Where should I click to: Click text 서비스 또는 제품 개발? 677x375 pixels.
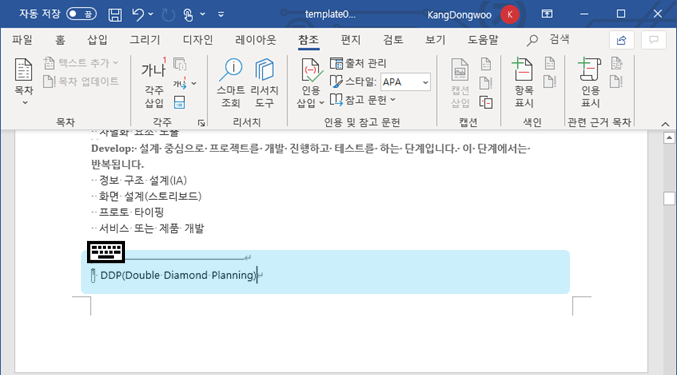(x=151, y=228)
